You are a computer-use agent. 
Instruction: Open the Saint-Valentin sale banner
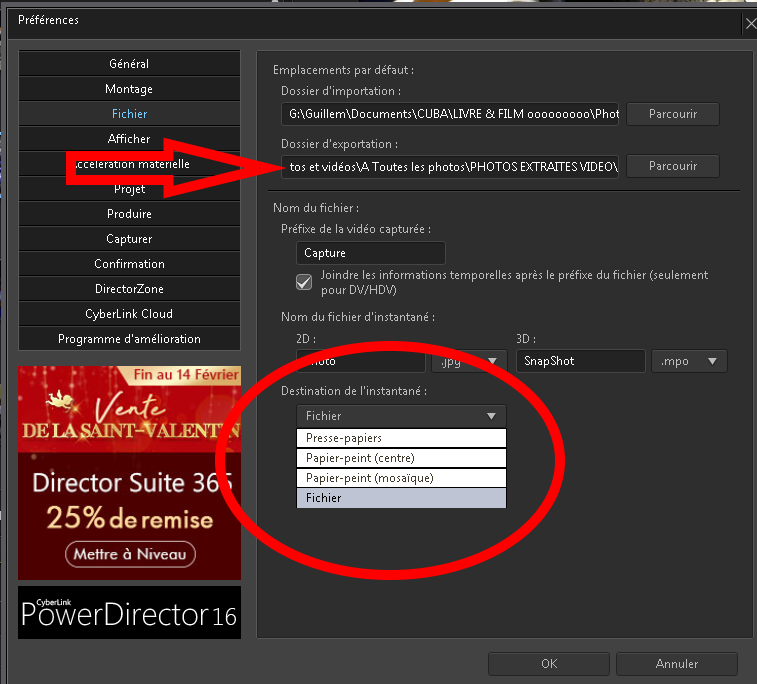point(129,473)
